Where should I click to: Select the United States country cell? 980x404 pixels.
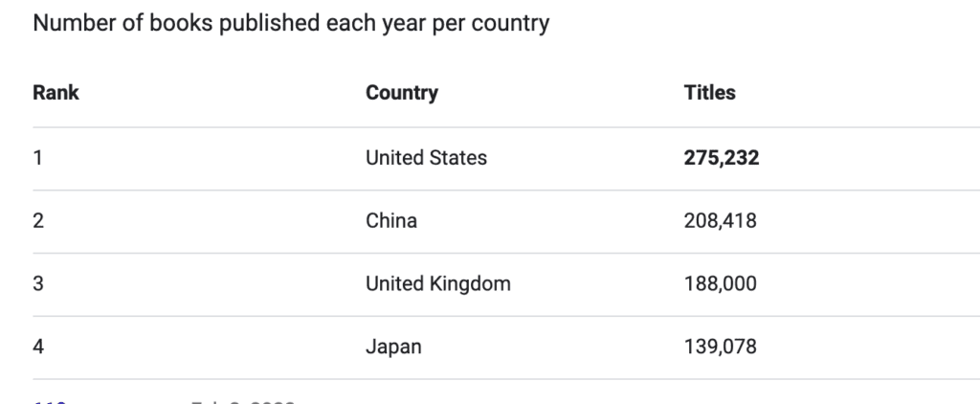(x=426, y=158)
